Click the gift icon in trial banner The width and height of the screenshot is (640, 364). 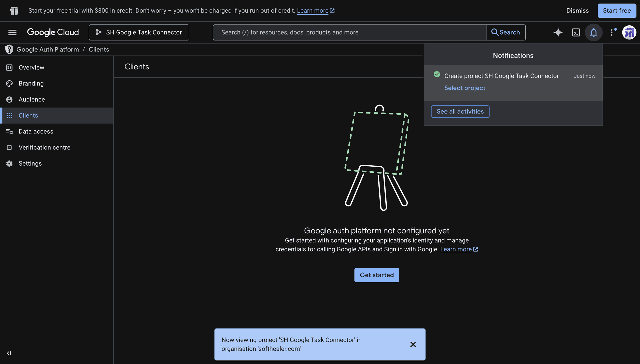14,11
